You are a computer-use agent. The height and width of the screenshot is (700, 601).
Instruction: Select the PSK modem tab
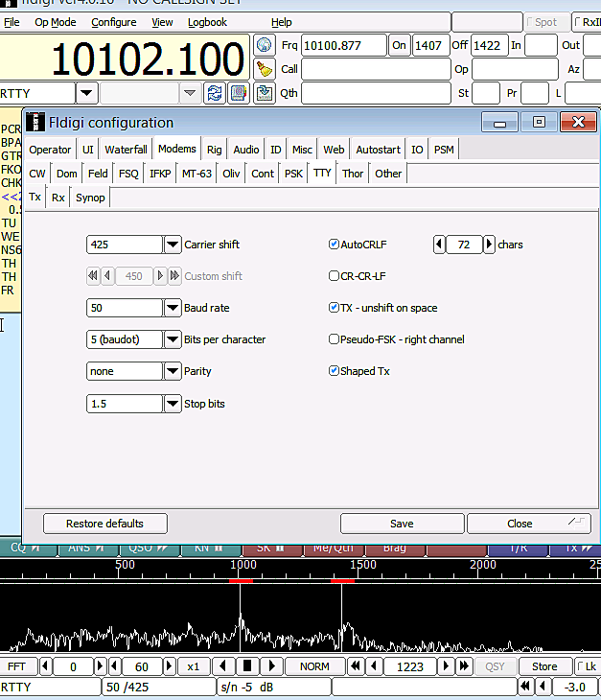[x=293, y=174]
